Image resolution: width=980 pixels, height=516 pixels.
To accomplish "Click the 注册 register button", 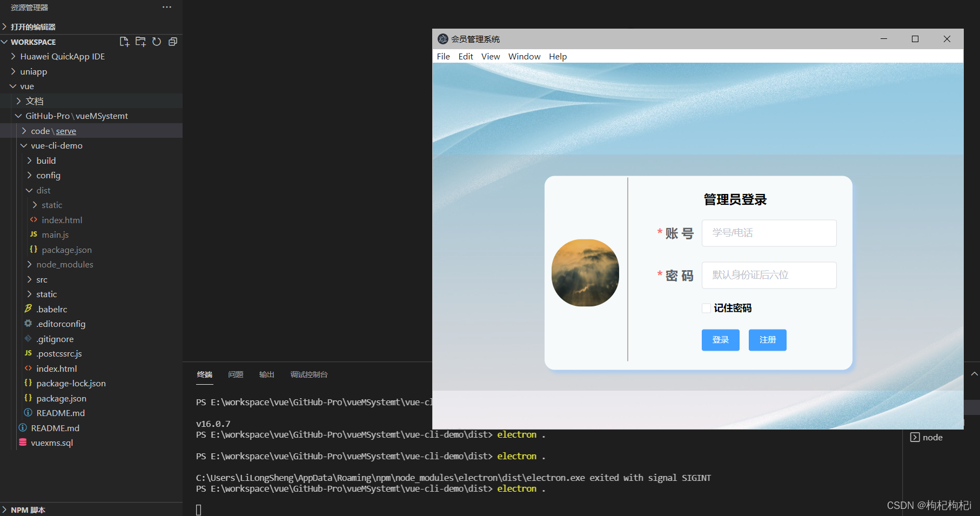I will coord(768,340).
